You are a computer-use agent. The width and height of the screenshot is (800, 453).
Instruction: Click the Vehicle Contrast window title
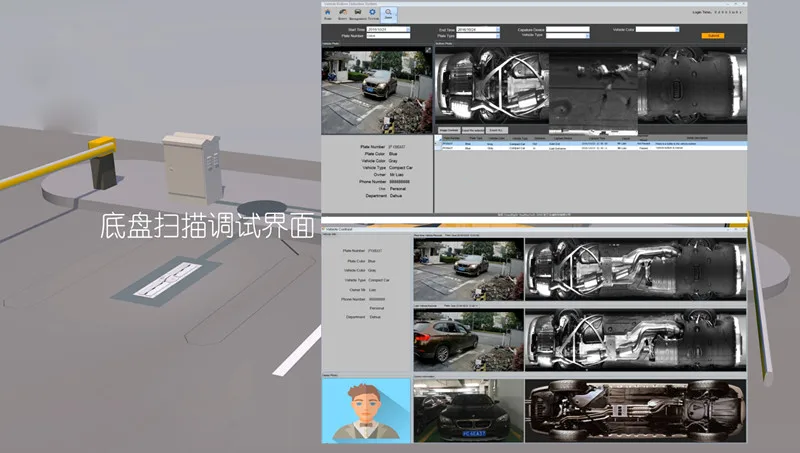tap(339, 230)
